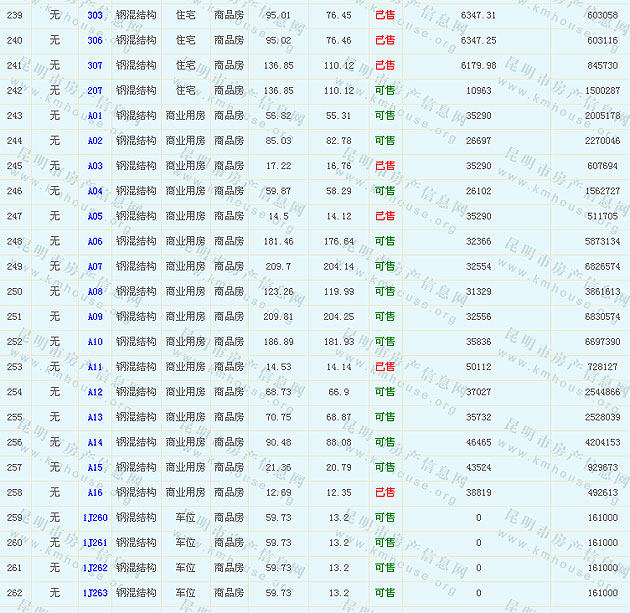
Task: Click room number 307 link
Action: pyautogui.click(x=94, y=65)
